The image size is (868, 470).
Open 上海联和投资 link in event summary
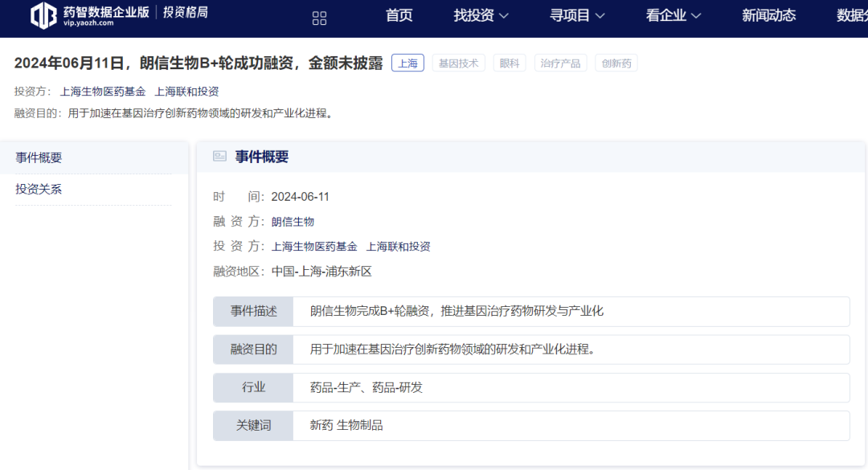coord(398,247)
